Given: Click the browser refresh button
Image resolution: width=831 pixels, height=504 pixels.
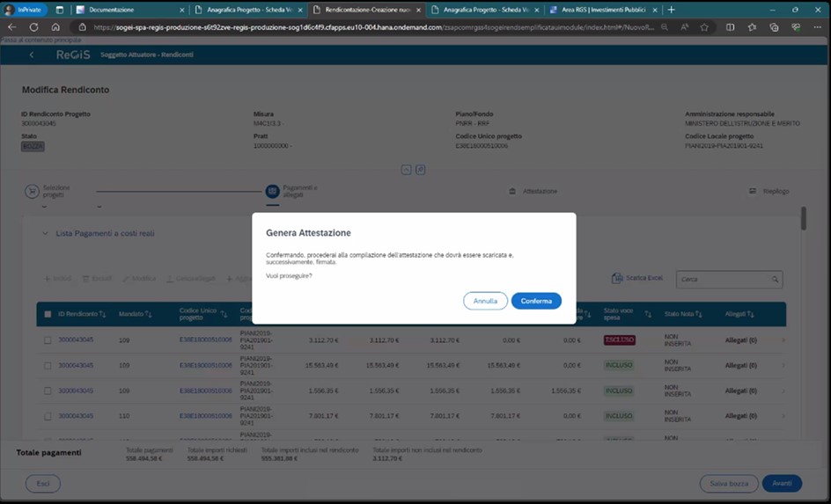Looking at the screenshot, I should 34,27.
